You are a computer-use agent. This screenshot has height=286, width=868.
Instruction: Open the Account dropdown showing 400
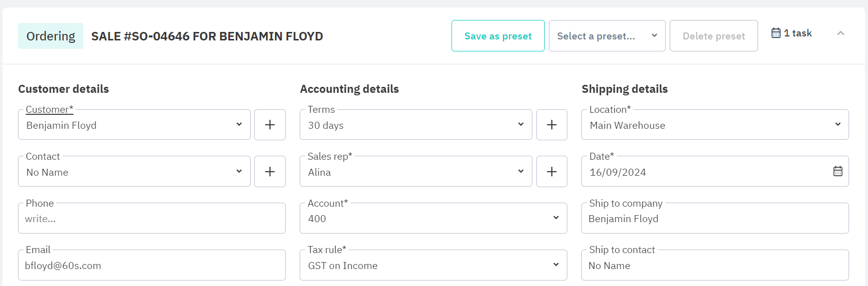coord(433,219)
